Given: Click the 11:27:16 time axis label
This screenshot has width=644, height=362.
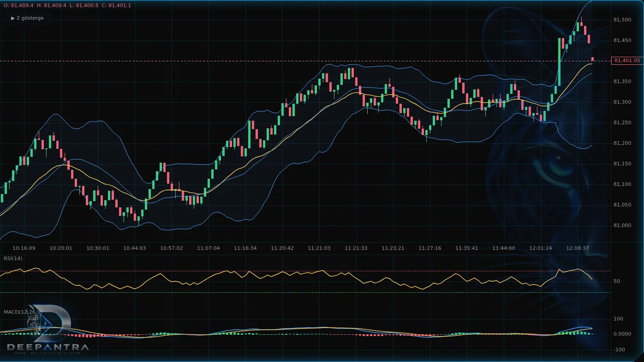Looking at the screenshot, I should (430, 248).
